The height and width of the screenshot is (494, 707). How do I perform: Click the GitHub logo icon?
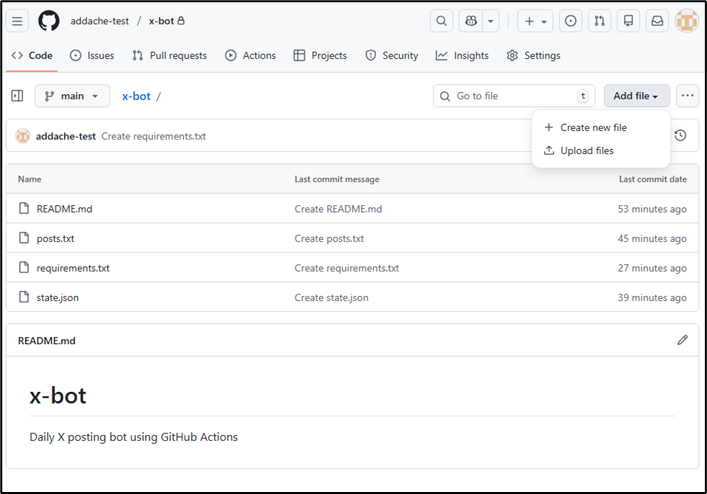click(x=49, y=21)
